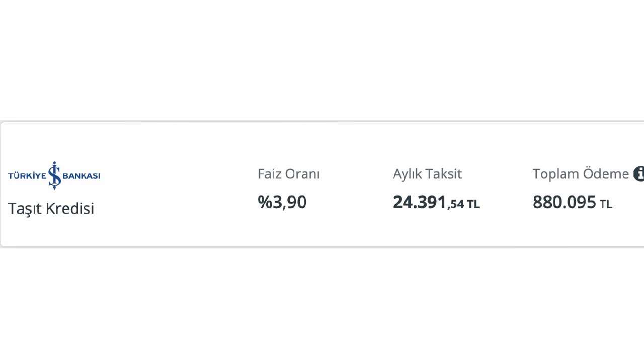Image resolution: width=644 pixels, height=362 pixels.
Task: Click the Faiz Oranı label
Action: pyautogui.click(x=289, y=174)
